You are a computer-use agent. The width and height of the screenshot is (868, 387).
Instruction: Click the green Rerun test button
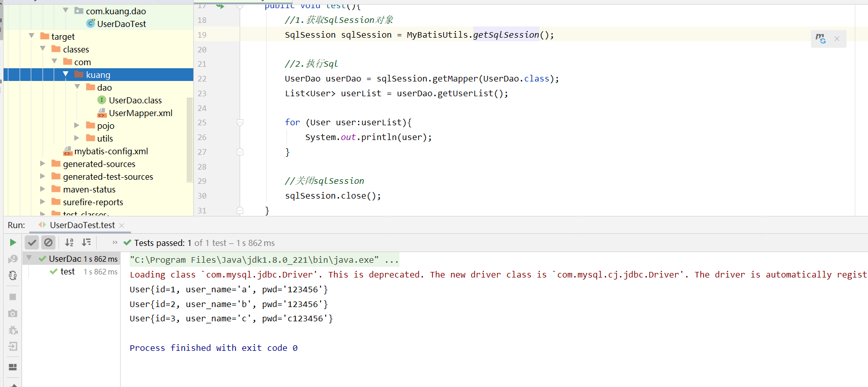(13, 242)
